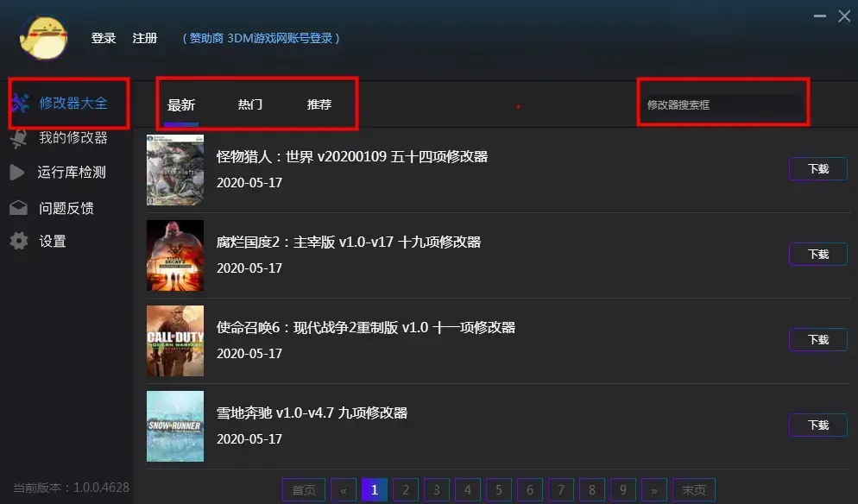Switch to the 热门 tab
Screen dimensions: 858x504
(x=250, y=104)
